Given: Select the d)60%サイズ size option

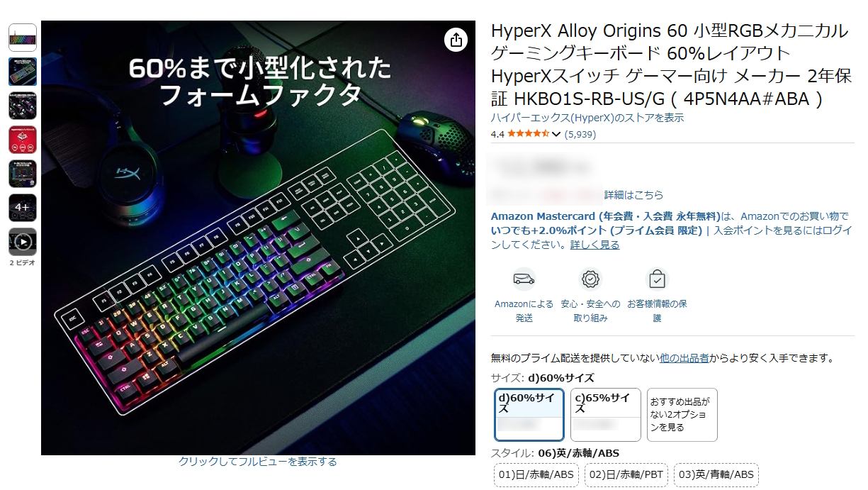Looking at the screenshot, I should click(x=529, y=415).
